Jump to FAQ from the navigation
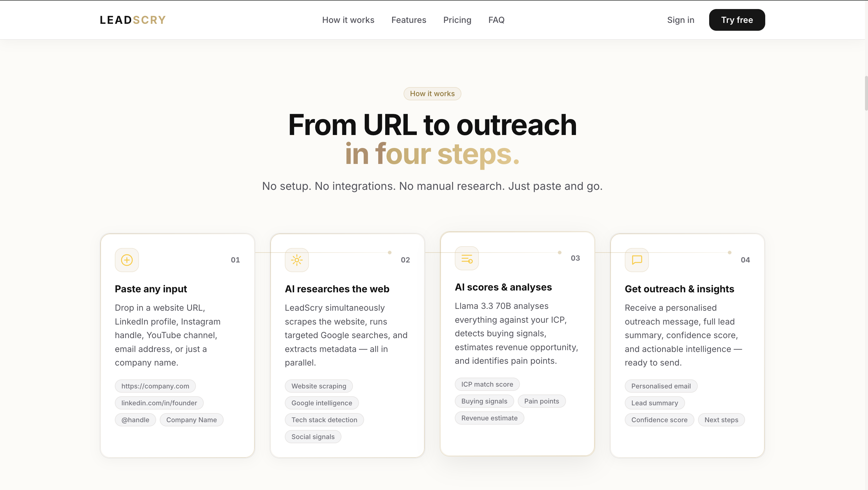This screenshot has height=490, width=868. [x=496, y=20]
